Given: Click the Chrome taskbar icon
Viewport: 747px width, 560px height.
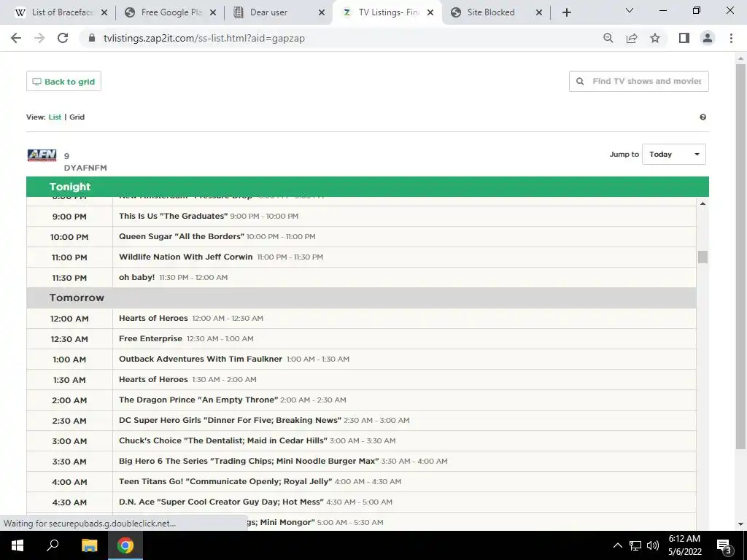Looking at the screenshot, I should pyautogui.click(x=125, y=545).
